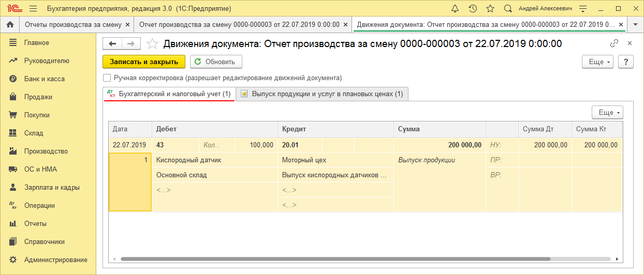Switch to Бухгалтерский и налоговый учет tab

(169, 94)
